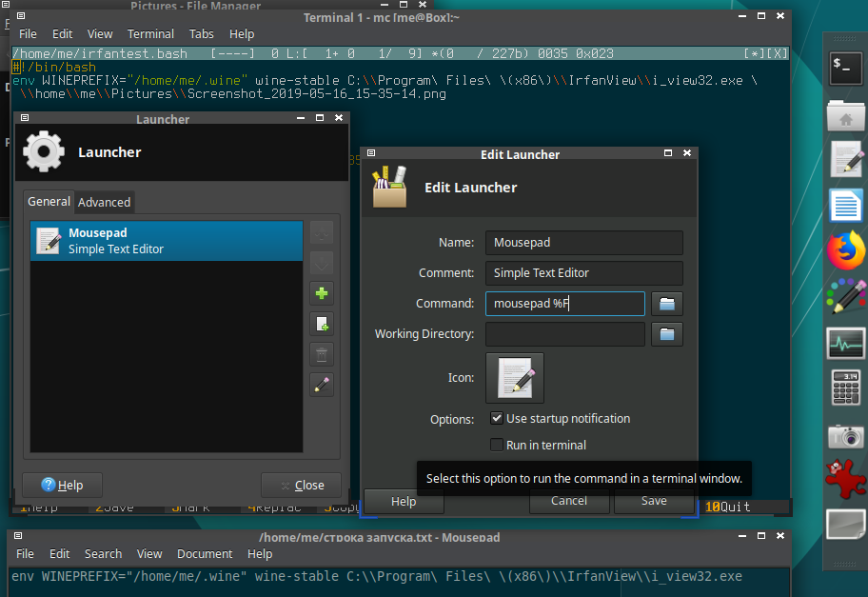Screen dimensions: 868x597
Task: Edit the selected Launcher item via pencil icon
Action: 322,385
